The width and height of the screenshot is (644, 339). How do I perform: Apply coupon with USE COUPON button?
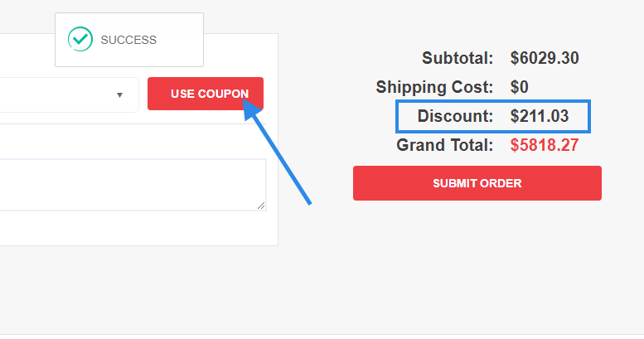click(206, 94)
